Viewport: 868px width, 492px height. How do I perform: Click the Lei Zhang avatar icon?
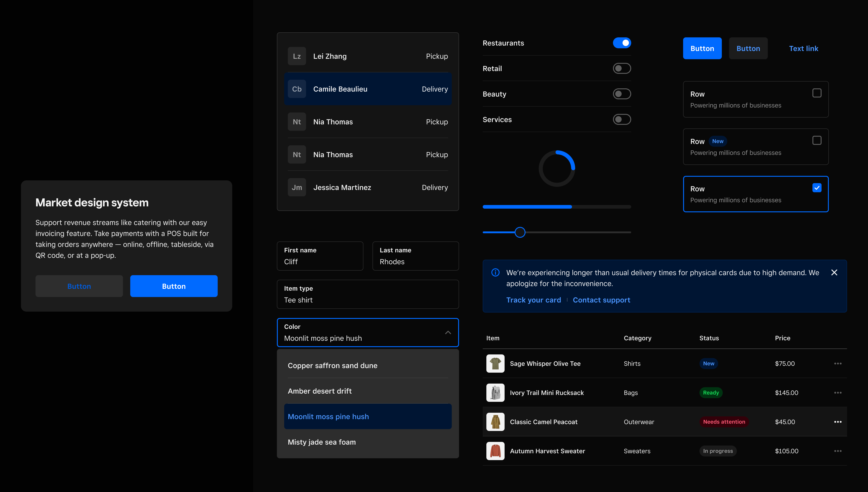tap(296, 56)
